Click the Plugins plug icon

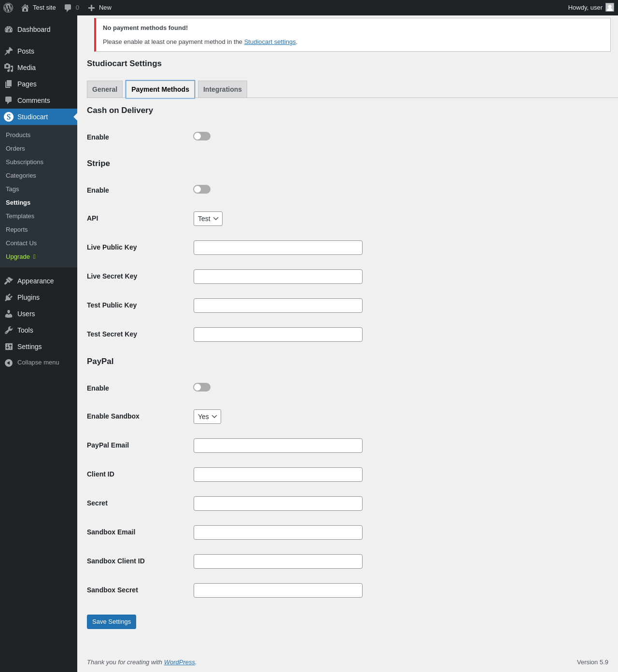9,297
